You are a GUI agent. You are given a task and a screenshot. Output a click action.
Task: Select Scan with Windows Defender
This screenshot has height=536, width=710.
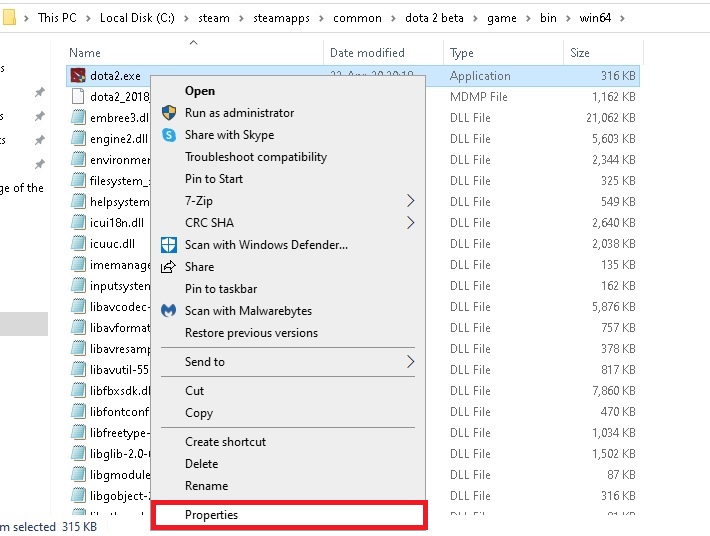(x=288, y=245)
